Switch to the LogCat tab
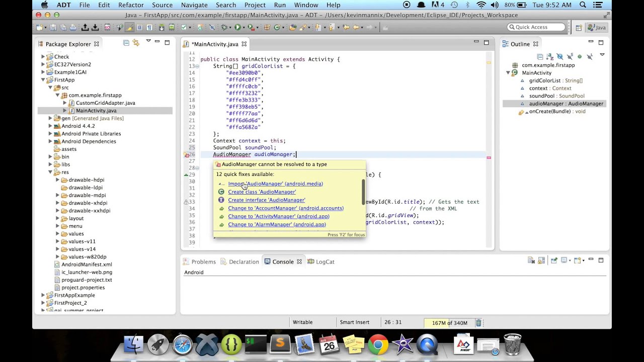Viewport: 644px width, 362px height. coord(321,261)
